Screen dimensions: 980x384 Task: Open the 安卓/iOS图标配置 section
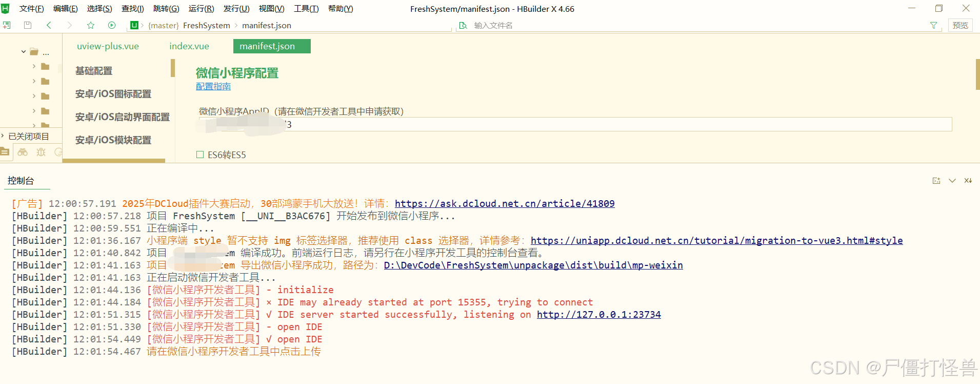[113, 94]
